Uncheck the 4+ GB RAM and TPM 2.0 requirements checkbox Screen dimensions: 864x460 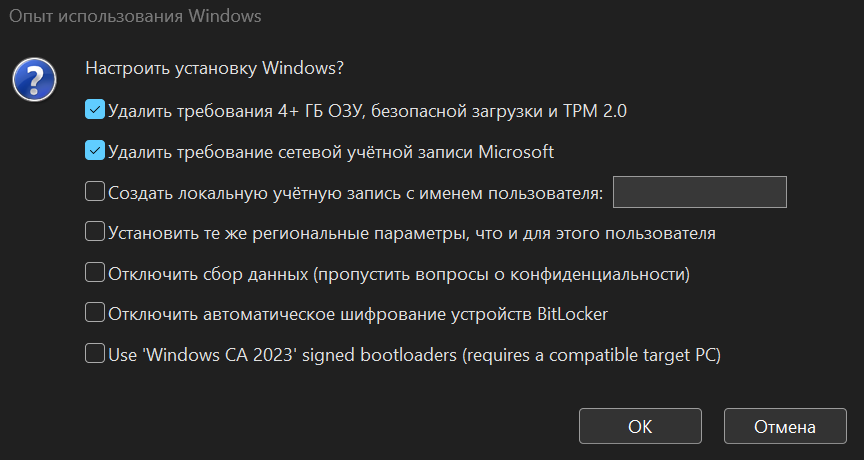95,110
